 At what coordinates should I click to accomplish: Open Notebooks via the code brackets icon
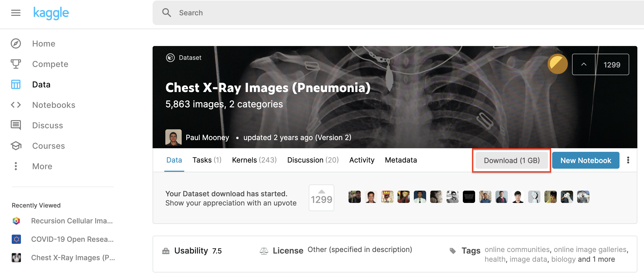(16, 105)
